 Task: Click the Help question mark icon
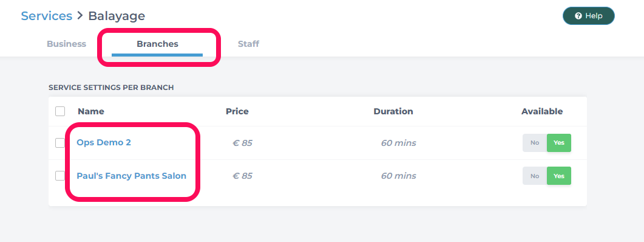(x=578, y=16)
